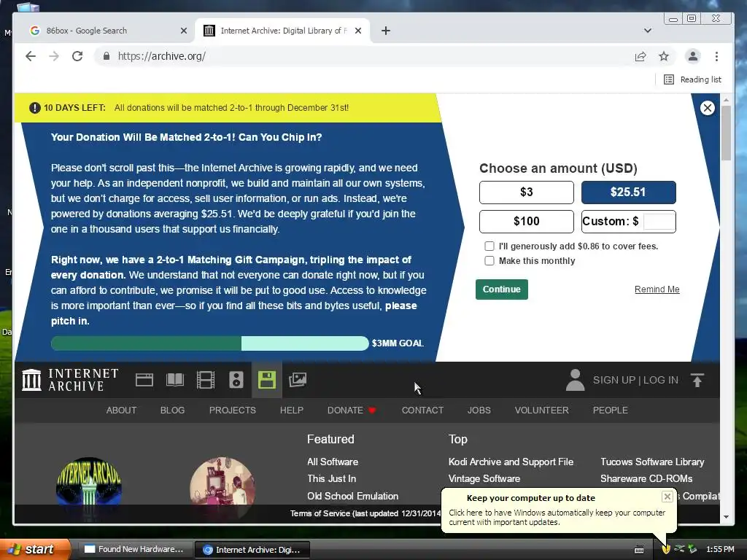The width and height of the screenshot is (747, 560).
Task: Open the images icon in Archive nav
Action: tap(298, 380)
